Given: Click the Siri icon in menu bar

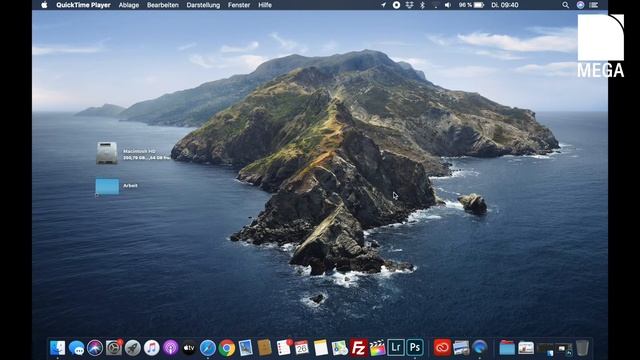Looking at the screenshot, I should click(x=580, y=5).
